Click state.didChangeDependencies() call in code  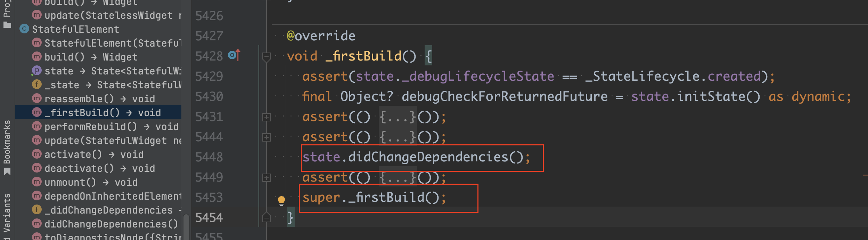click(x=417, y=157)
